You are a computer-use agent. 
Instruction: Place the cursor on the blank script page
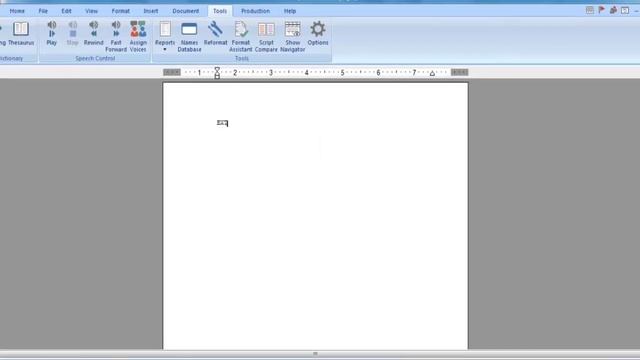click(315, 216)
